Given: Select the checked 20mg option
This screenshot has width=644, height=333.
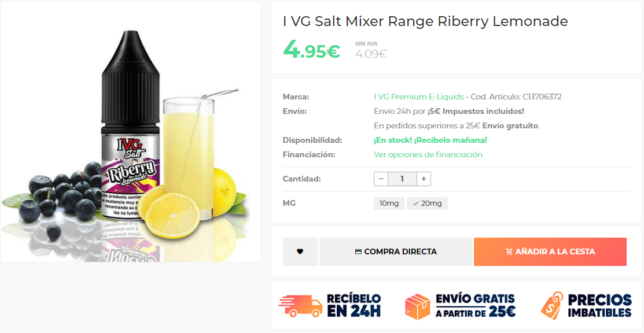Looking at the screenshot, I should click(427, 203).
